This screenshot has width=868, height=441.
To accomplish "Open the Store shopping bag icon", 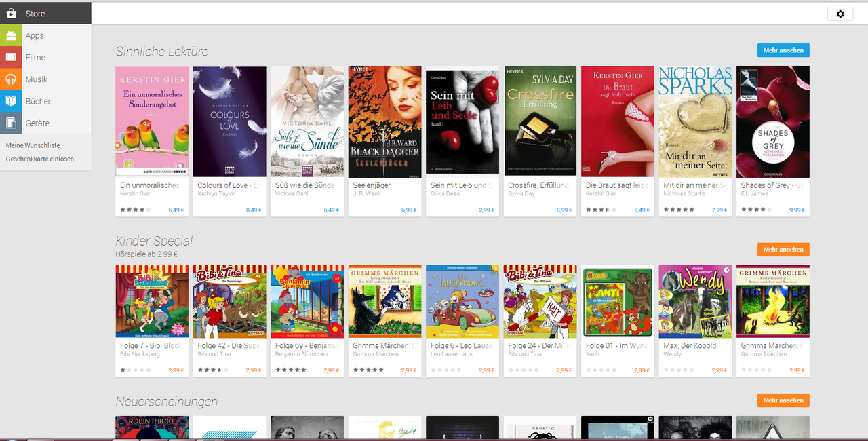I will 11,14.
